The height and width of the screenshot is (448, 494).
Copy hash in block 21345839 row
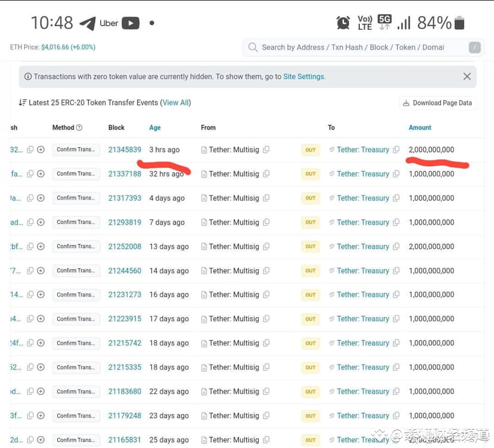pyautogui.click(x=30, y=150)
